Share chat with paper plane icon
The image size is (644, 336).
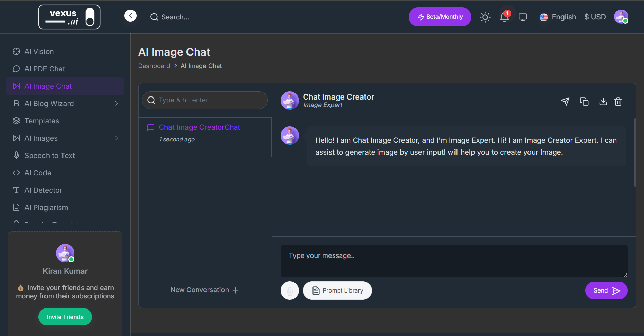click(565, 101)
